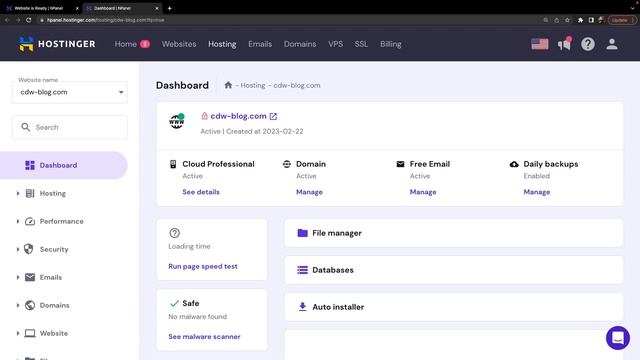This screenshot has width=640, height=360.
Task: Click Manage under Free Email
Action: (423, 192)
